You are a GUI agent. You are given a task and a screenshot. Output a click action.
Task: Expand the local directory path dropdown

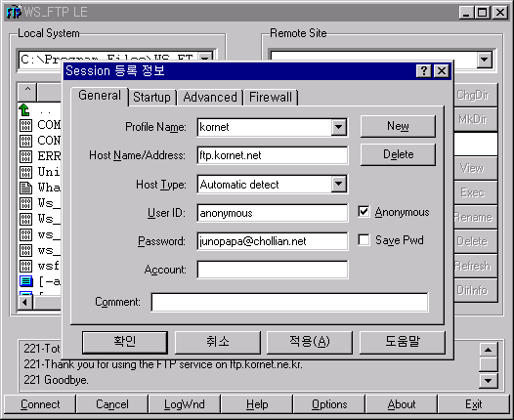tap(205, 59)
